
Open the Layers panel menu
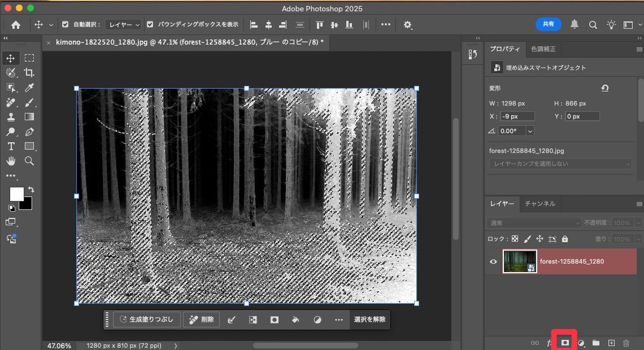click(x=639, y=204)
